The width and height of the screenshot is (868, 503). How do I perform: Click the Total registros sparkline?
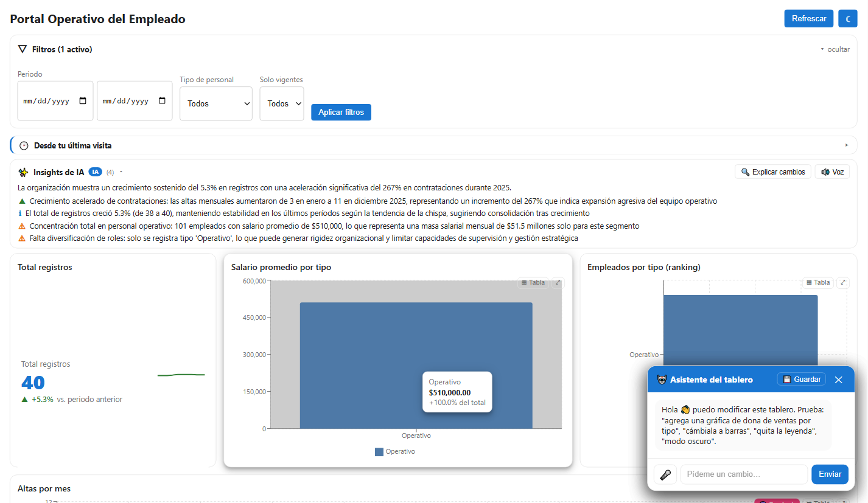point(181,375)
